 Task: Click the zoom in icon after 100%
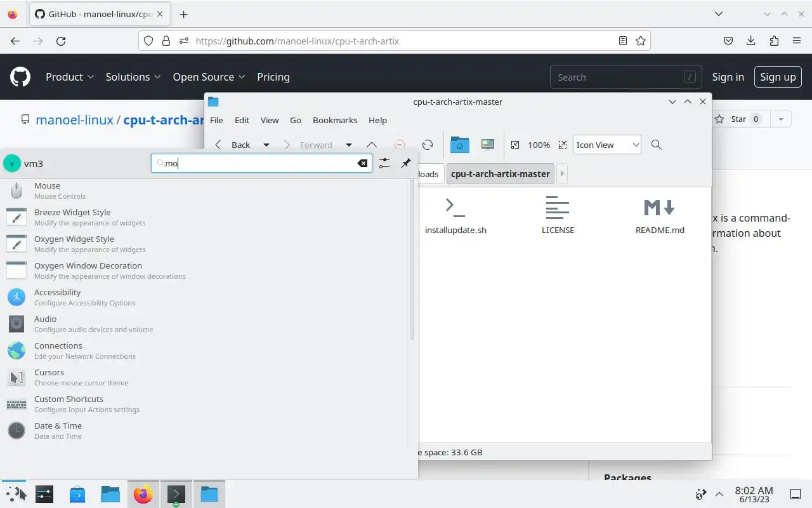click(562, 145)
